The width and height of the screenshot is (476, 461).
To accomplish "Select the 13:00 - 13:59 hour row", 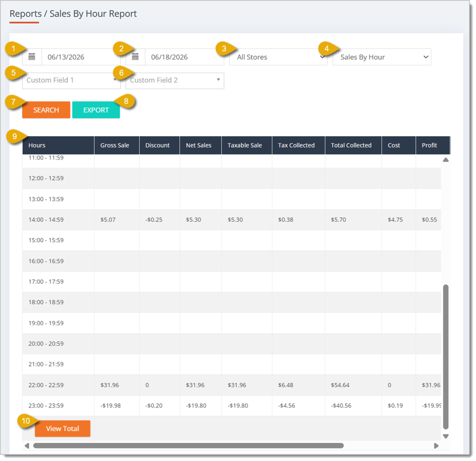I will click(x=231, y=199).
